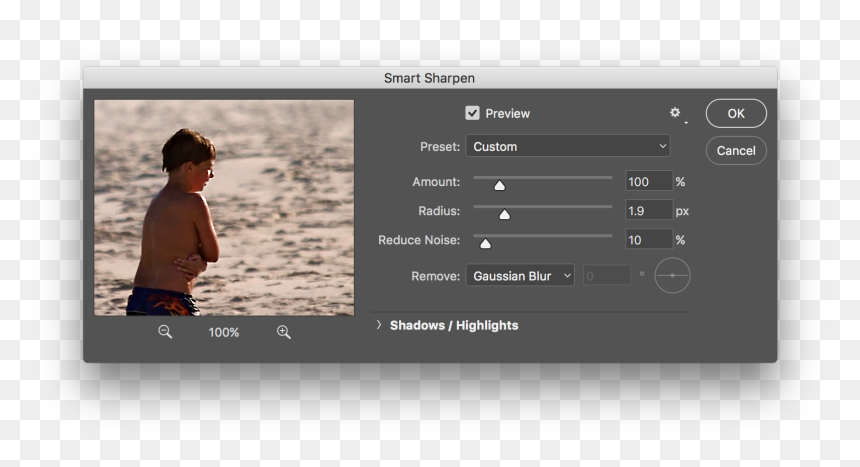860x467 pixels.
Task: Click the Reduce Noise slider handle
Action: click(x=485, y=244)
